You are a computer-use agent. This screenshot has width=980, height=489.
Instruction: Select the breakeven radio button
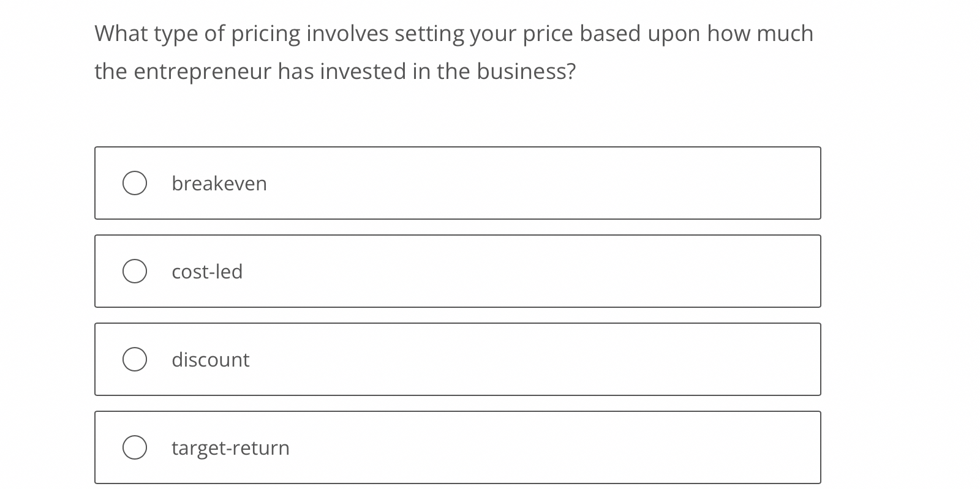tap(135, 183)
